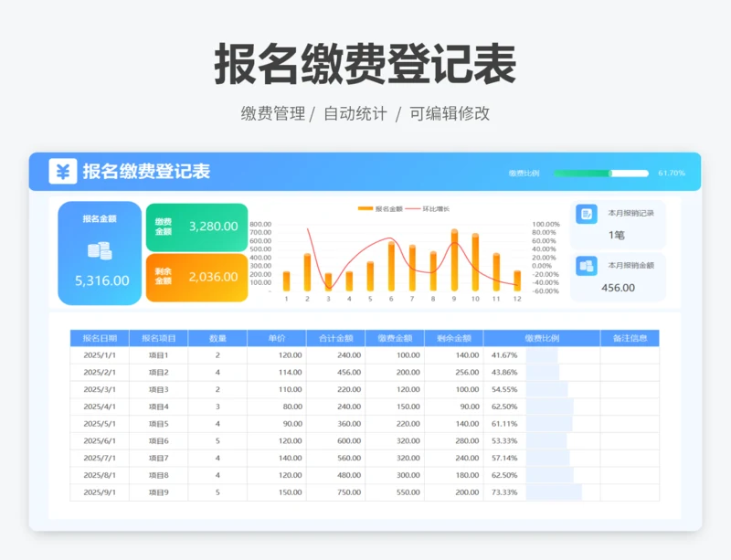The image size is (731, 560).
Task: Select the green 缴费金额 3,280.00 card
Action: click(x=196, y=227)
